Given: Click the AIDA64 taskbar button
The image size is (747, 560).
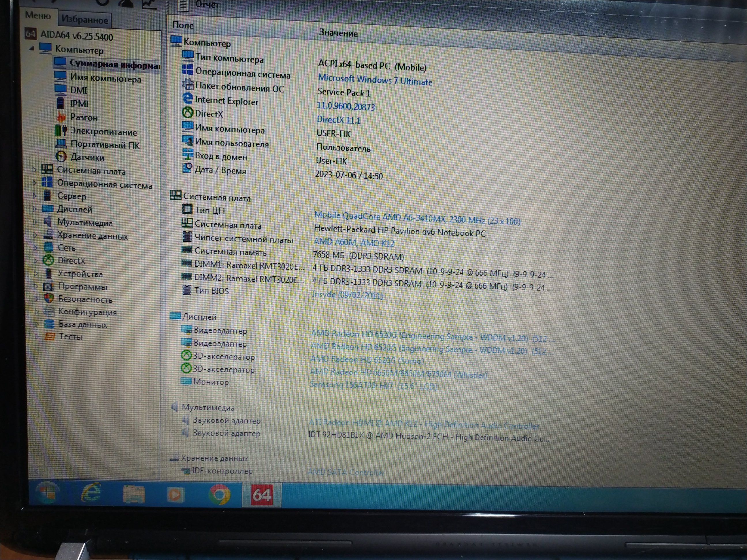Looking at the screenshot, I should (x=262, y=495).
